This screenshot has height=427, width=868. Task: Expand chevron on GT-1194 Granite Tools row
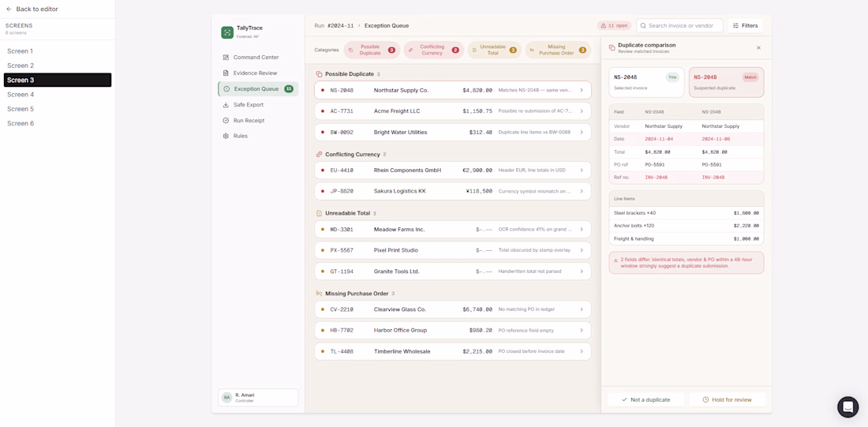[582, 272]
